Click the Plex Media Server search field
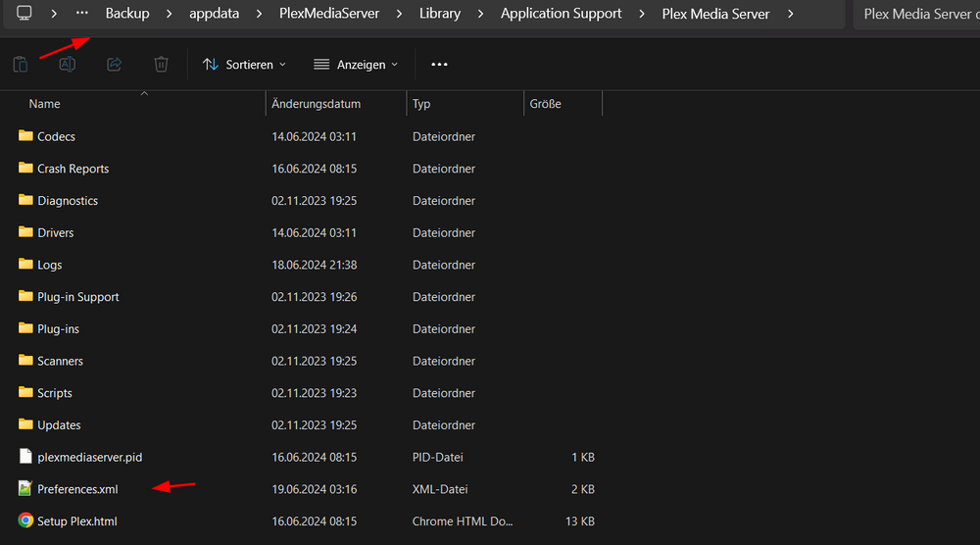This screenshot has width=980, height=545. click(916, 14)
